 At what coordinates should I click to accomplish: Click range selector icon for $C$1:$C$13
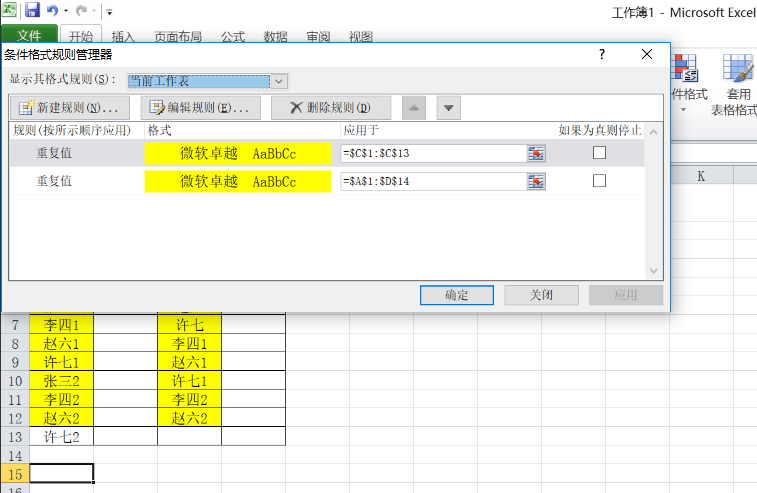(536, 154)
